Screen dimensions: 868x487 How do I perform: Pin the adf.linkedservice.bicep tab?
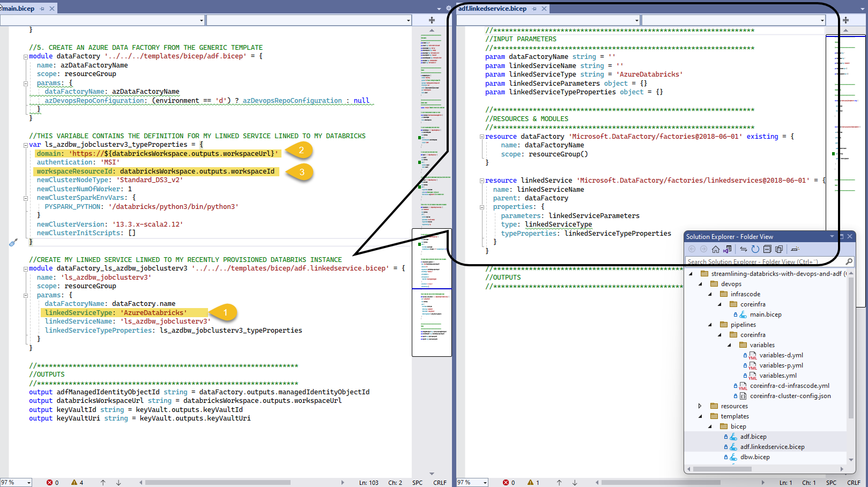point(534,9)
